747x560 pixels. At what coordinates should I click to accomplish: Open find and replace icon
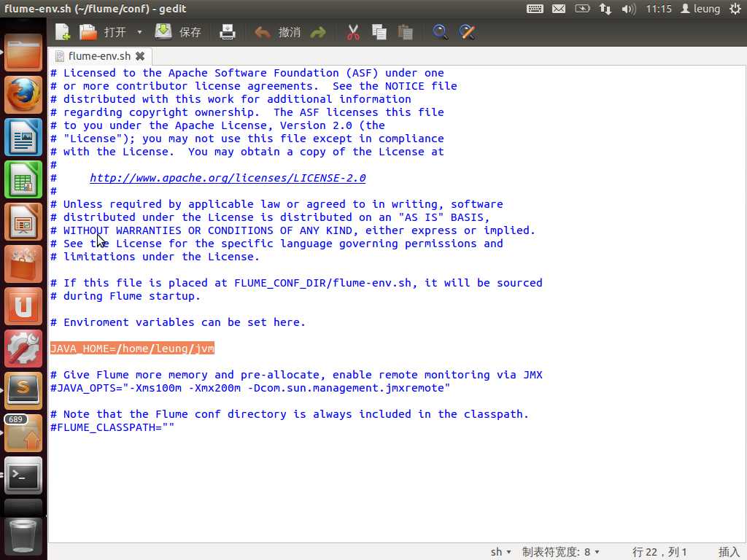(467, 32)
